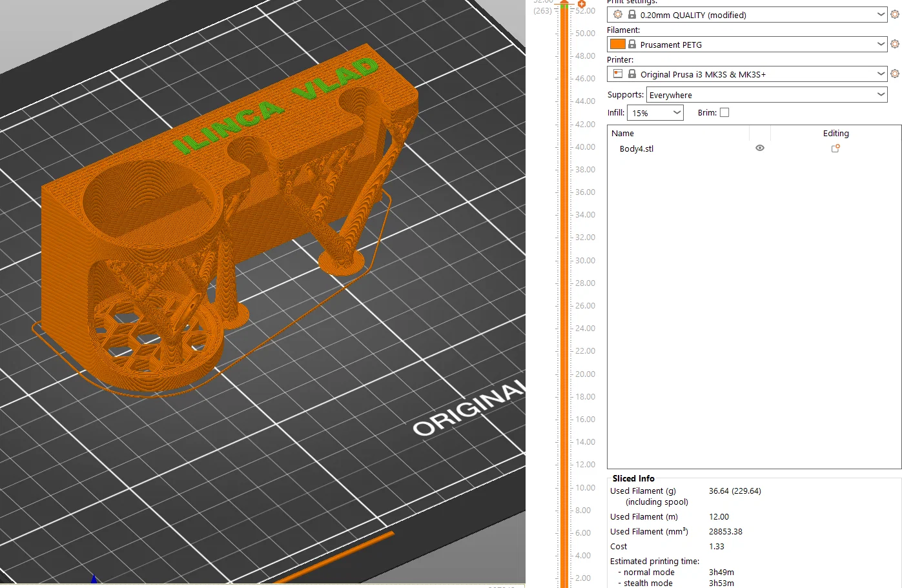The image size is (902, 588).
Task: Click the add color change plus icon on layer slider
Action: (581, 4)
